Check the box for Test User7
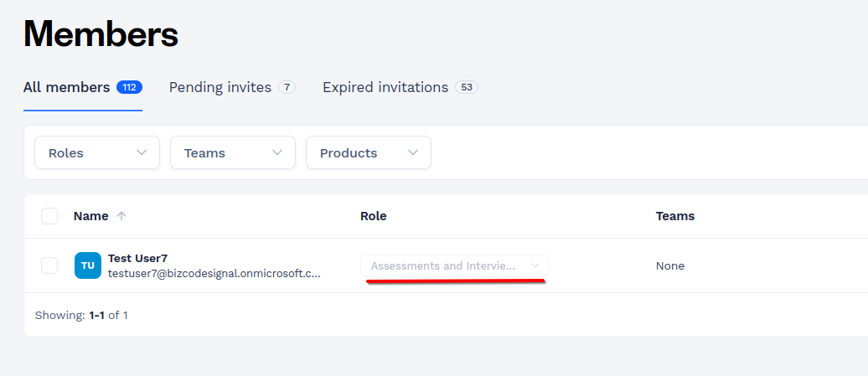Viewport: 868px width, 376px height. tap(49, 265)
